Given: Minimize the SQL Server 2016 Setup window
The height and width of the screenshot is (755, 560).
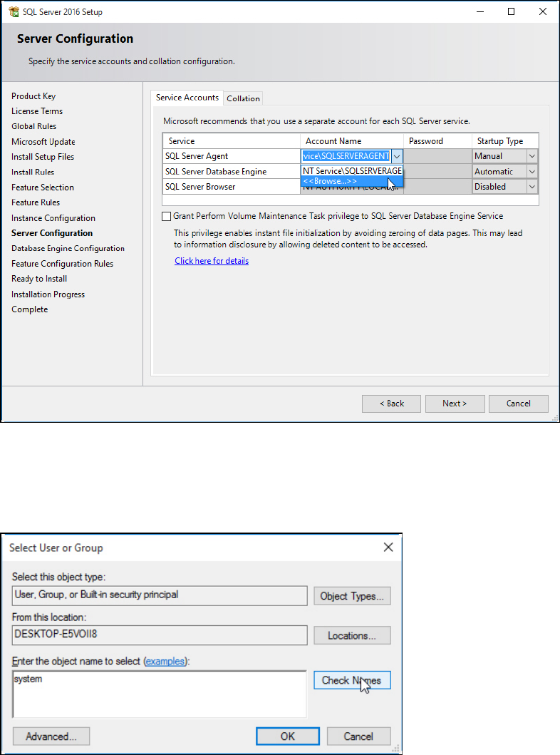Looking at the screenshot, I should [479, 11].
